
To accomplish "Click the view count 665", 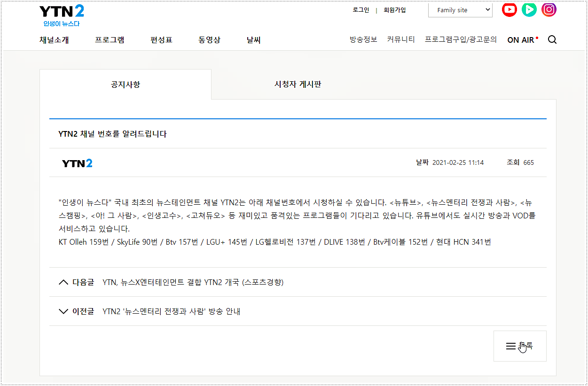I will (x=528, y=162).
